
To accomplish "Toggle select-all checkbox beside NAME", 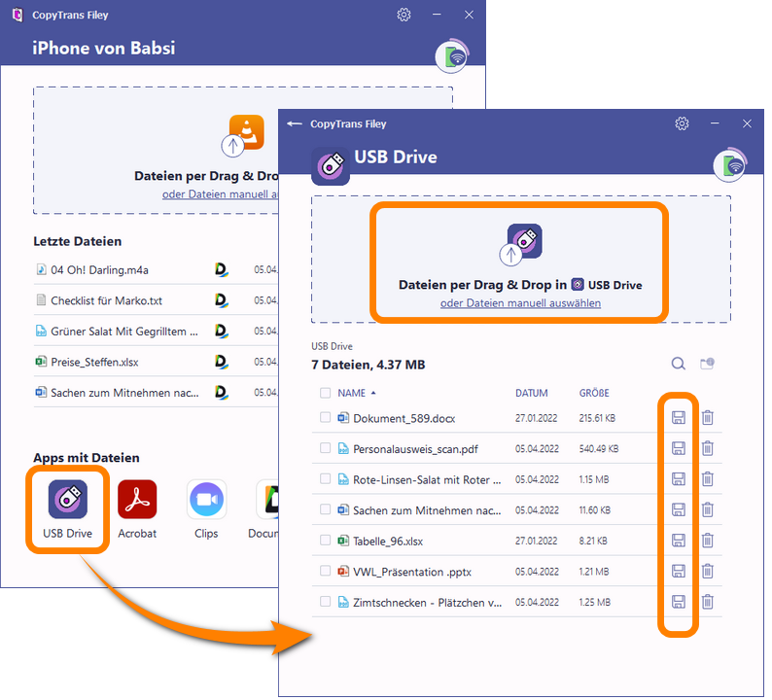I will coord(325,393).
